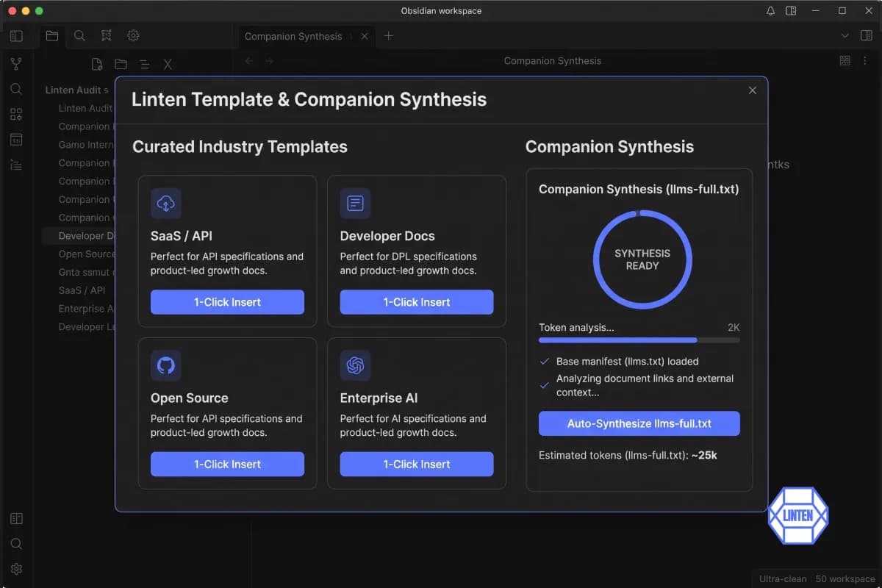Viewport: 882px width, 588px height.
Task: Open settings gear at ribbon bottom
Action: 16,569
